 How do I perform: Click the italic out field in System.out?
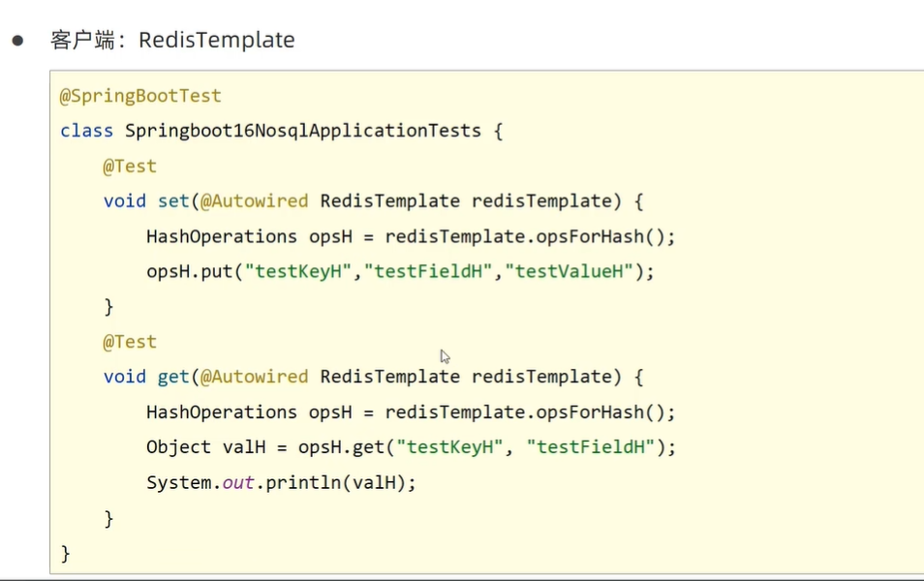coord(238,481)
